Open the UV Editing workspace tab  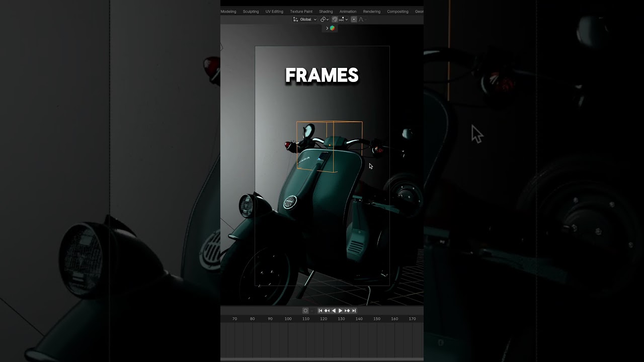click(x=274, y=12)
